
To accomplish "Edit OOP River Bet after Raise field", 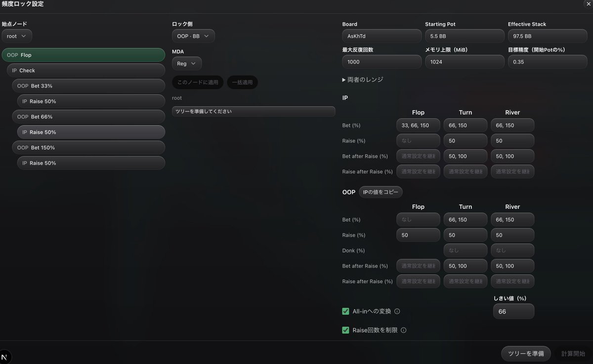I will [512, 266].
